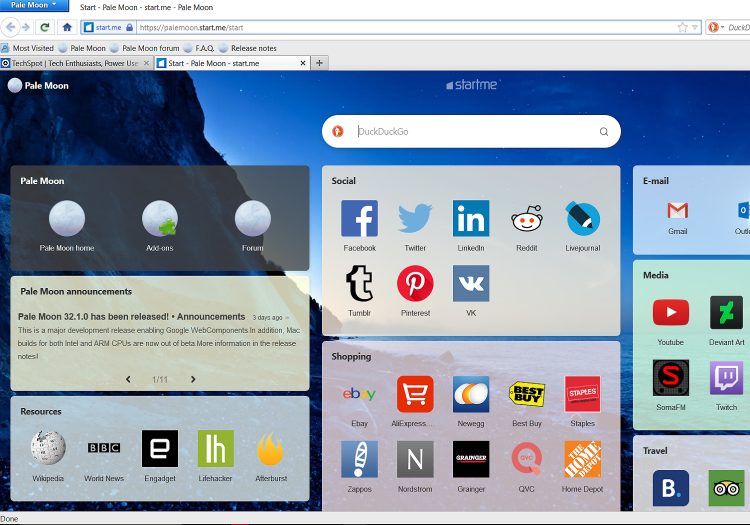The width and height of the screenshot is (750, 525).
Task: Open the Zappos icon
Action: coord(359,459)
